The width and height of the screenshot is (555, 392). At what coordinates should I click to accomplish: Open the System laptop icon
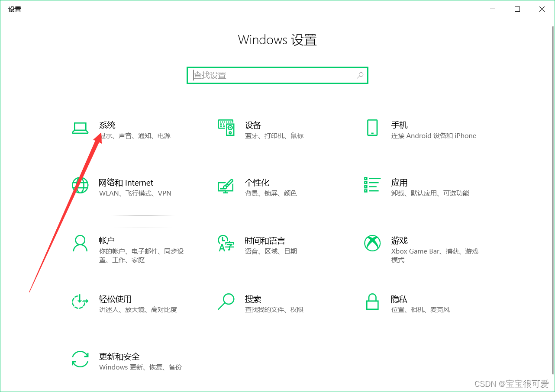click(x=80, y=128)
